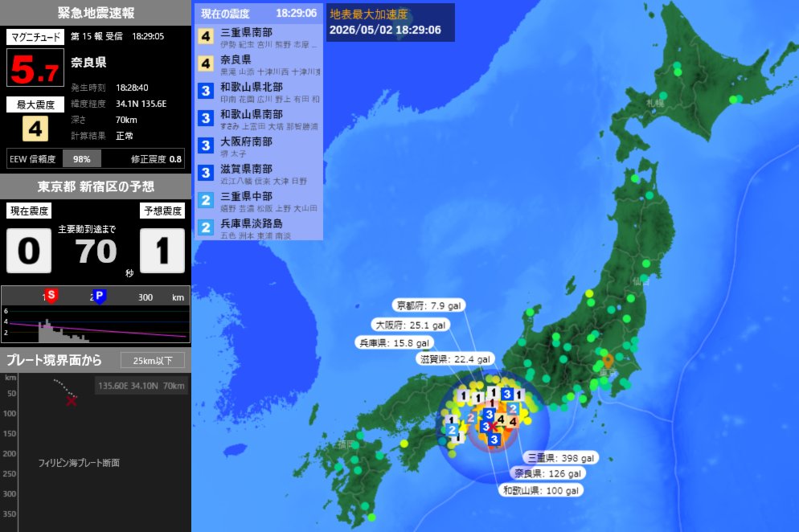
Task: Click the 300 km distance scale mark
Action: click(145, 297)
